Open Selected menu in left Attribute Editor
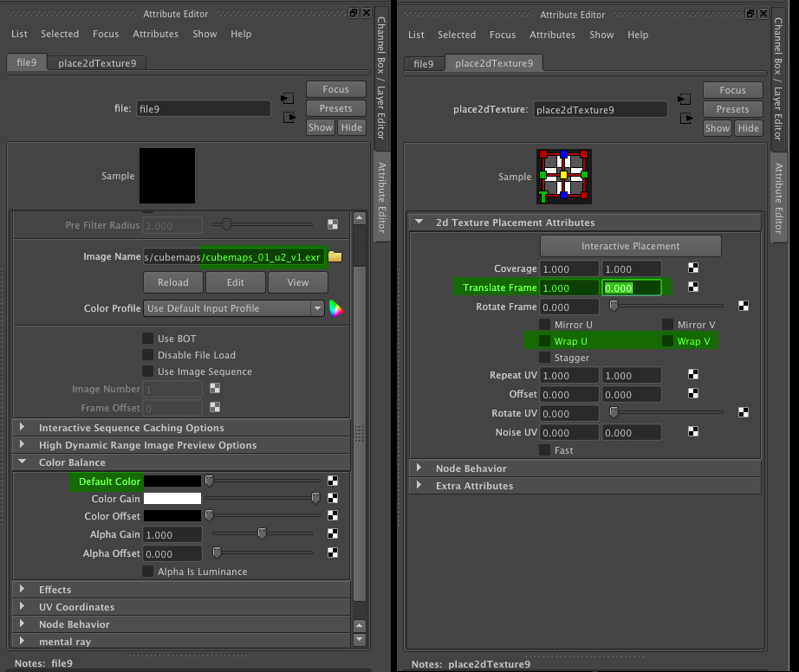799x672 pixels. coord(60,34)
